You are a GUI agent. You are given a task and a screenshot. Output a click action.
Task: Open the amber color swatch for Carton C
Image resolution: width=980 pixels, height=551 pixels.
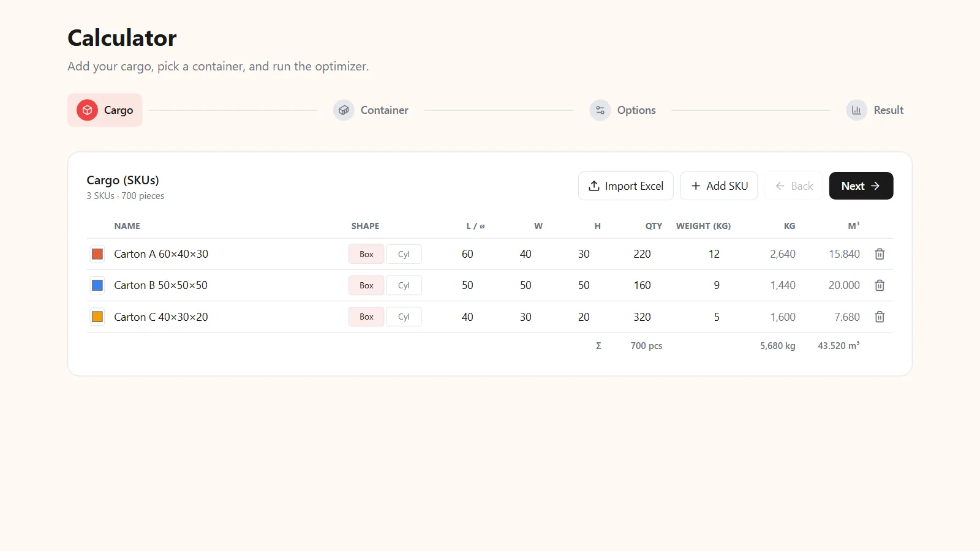(97, 317)
